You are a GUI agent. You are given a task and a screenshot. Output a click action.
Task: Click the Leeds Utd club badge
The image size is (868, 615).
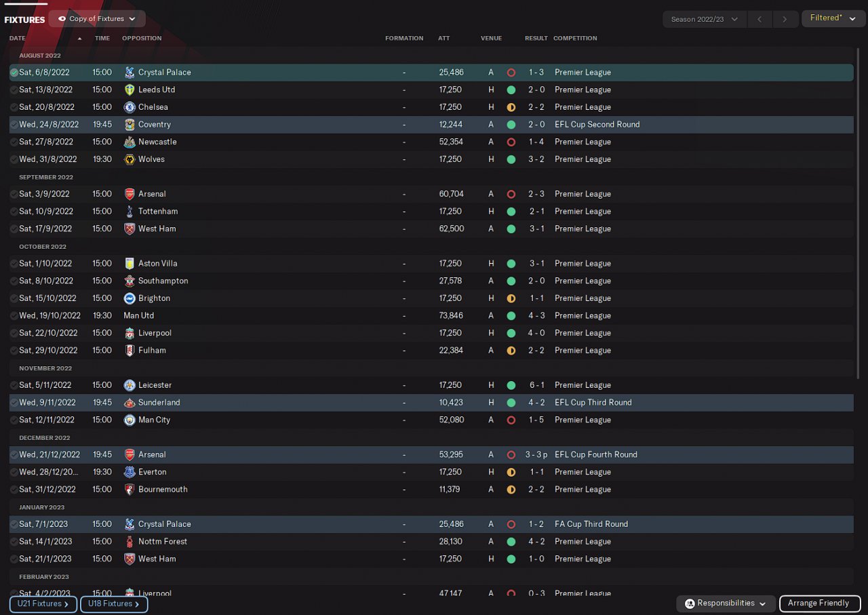point(130,90)
